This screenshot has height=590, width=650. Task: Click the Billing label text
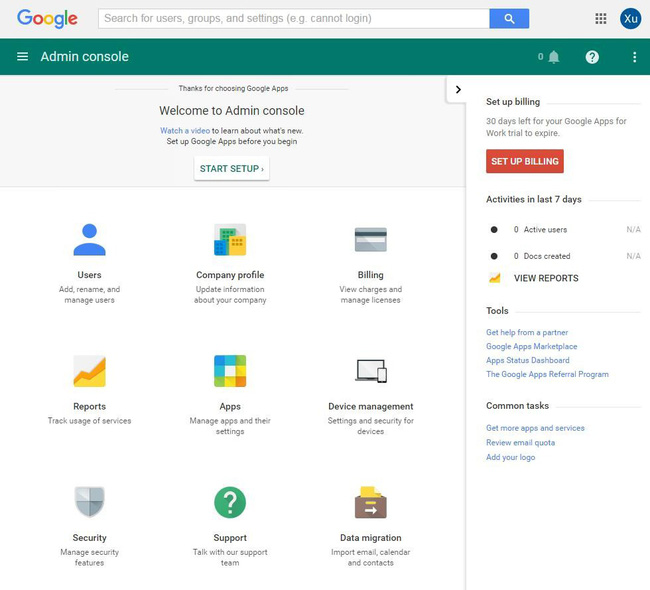pyautogui.click(x=371, y=275)
